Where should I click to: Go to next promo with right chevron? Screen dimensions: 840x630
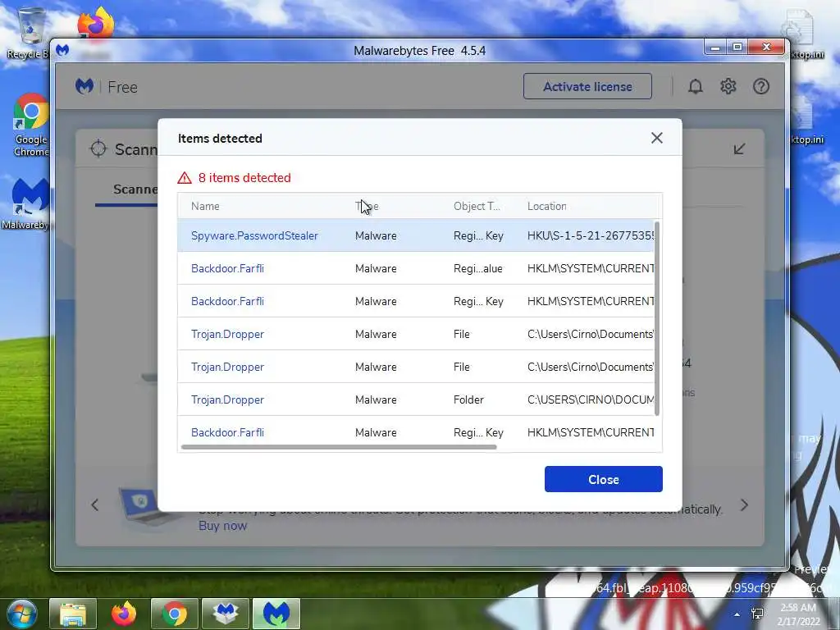pos(744,505)
